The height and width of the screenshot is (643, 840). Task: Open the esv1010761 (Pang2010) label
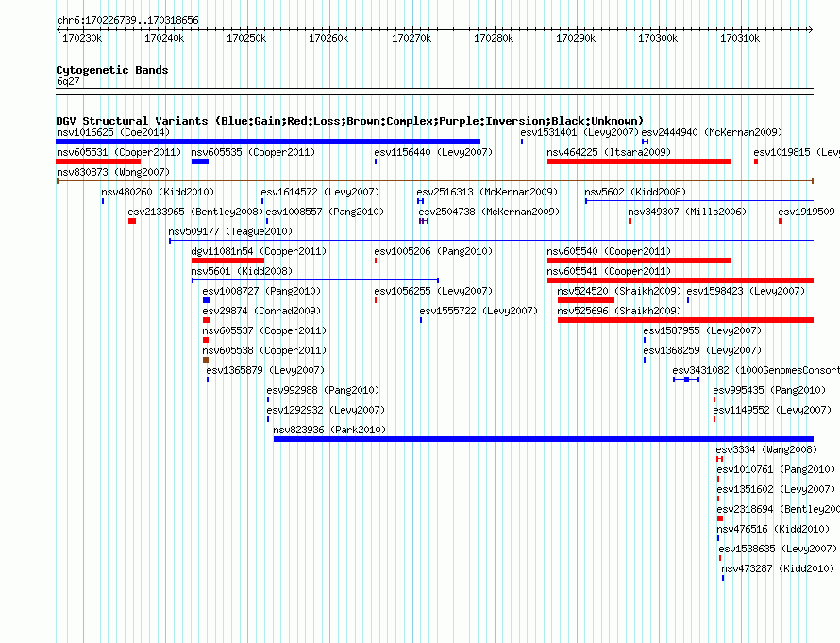(776, 469)
